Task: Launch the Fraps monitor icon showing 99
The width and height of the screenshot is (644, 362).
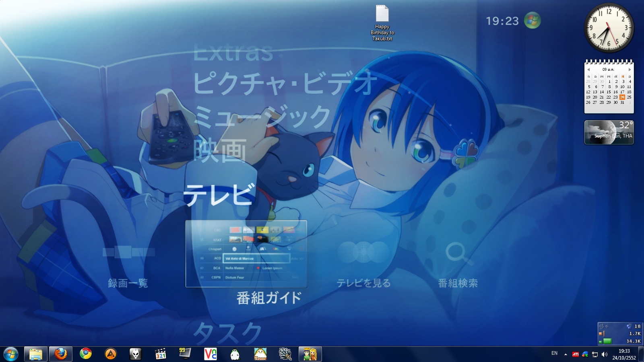Action: [x=185, y=354]
